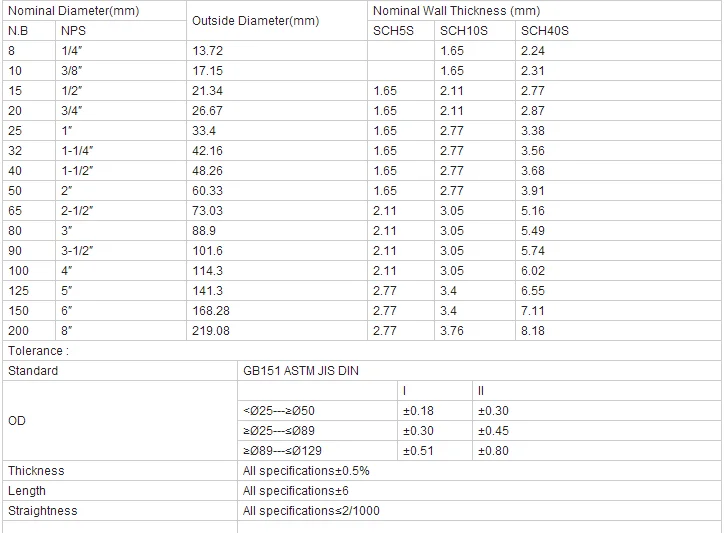Select the 73.03 outside diameter cell
This screenshot has height=533, width=724.
(277, 211)
